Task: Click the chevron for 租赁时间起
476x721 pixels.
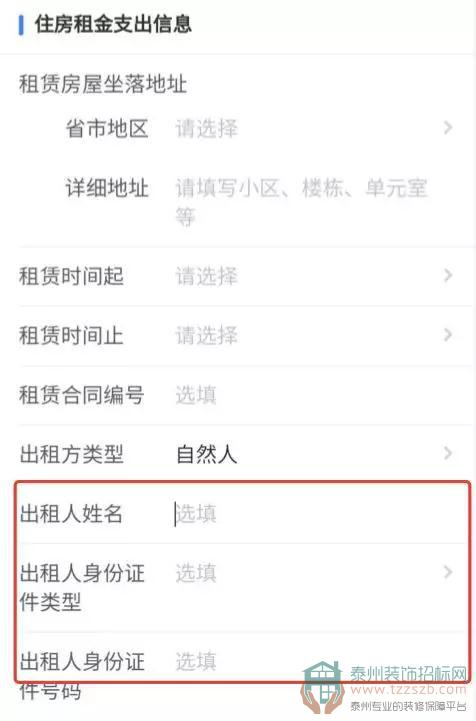Action: [x=448, y=276]
